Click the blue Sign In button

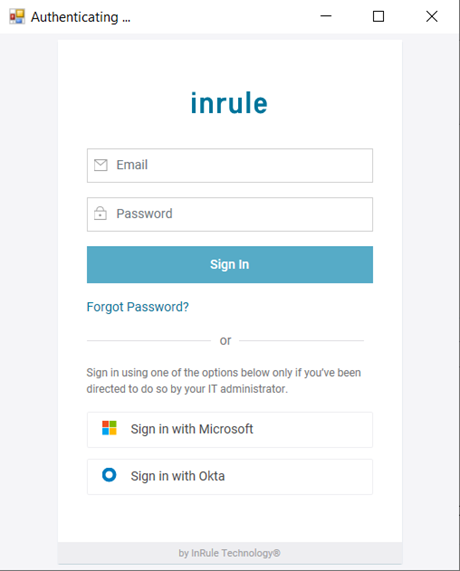click(230, 264)
